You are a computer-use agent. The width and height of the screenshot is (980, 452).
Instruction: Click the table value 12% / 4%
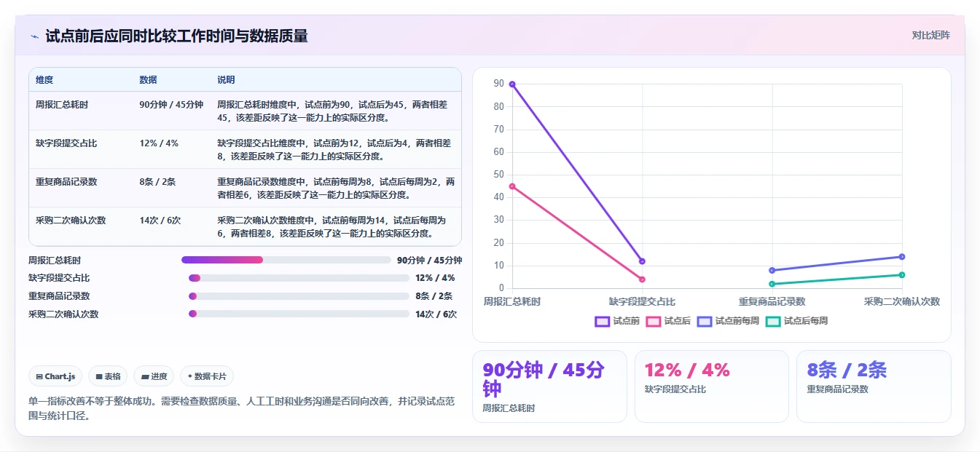[x=159, y=143]
